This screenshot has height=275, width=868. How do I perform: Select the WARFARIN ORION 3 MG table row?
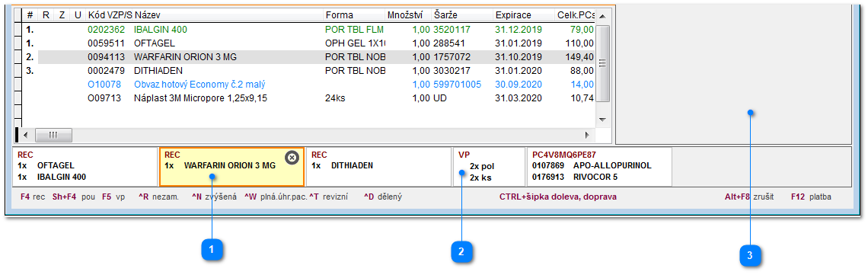click(x=308, y=56)
